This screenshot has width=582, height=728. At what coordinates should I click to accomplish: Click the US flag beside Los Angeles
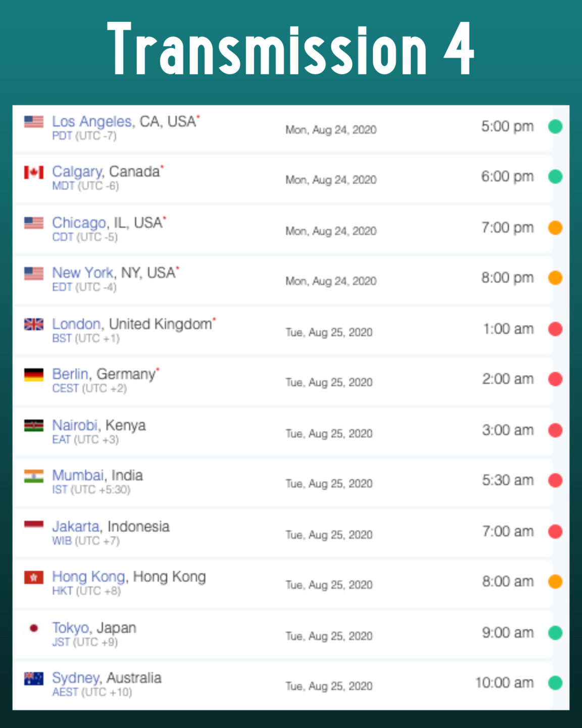click(x=34, y=122)
